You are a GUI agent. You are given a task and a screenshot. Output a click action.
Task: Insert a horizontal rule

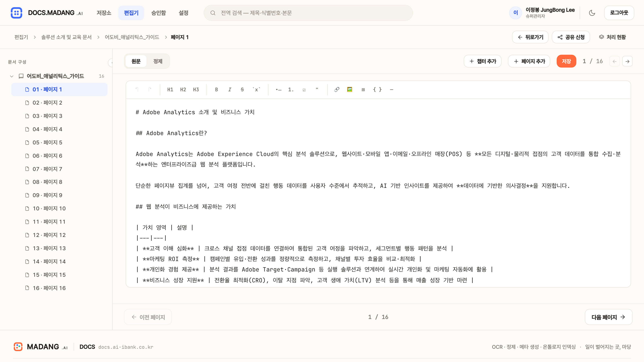pos(391,89)
